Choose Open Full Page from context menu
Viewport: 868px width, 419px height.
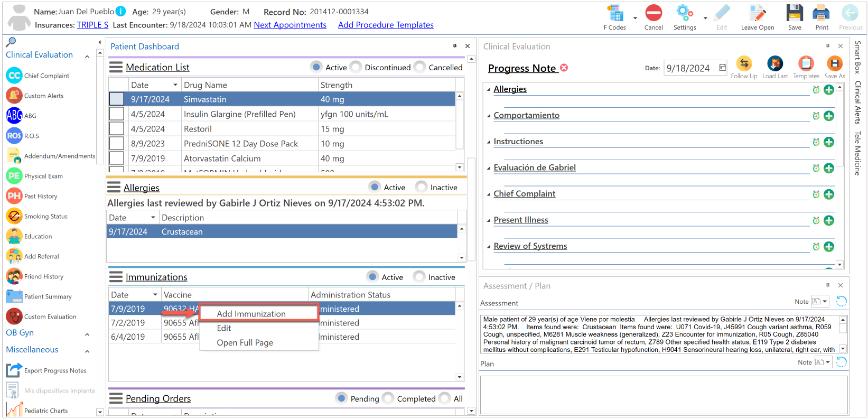pos(259,342)
